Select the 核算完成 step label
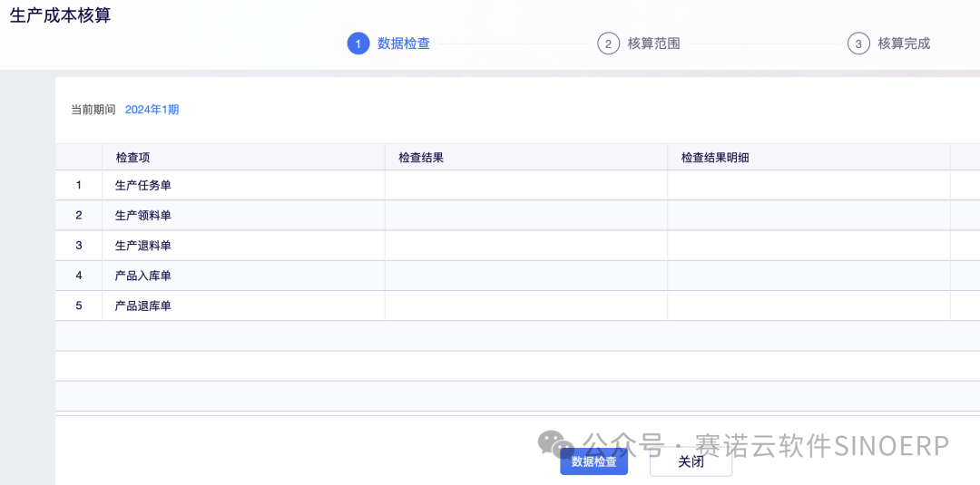 click(x=904, y=44)
